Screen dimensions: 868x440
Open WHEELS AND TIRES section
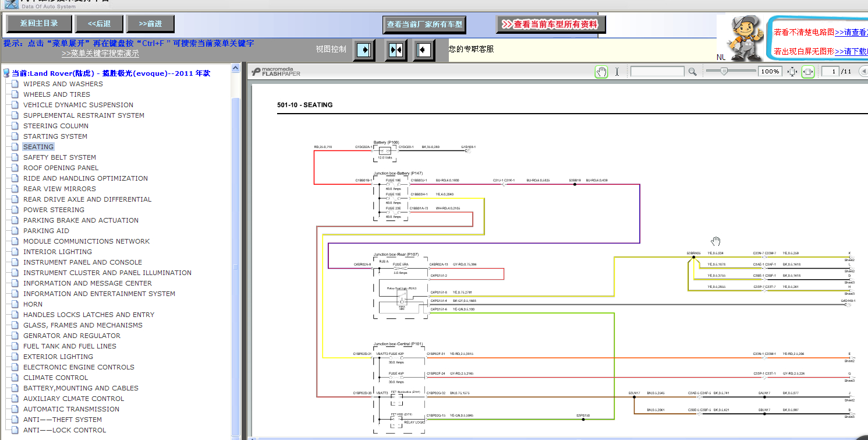[56, 94]
